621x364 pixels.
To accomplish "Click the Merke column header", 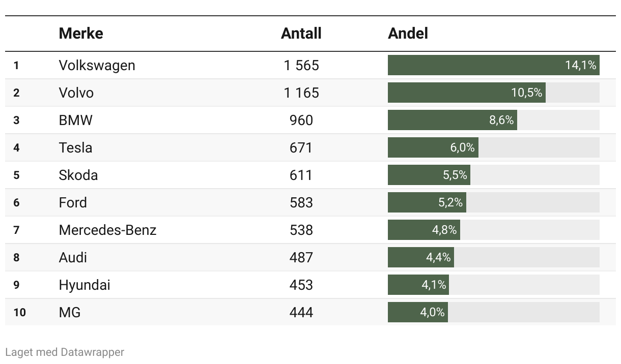I will 81,34.
